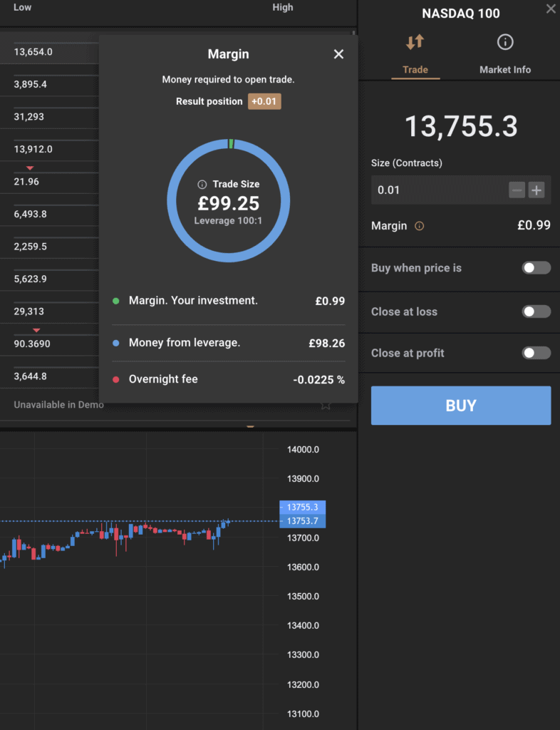
Task: Select the 21.96 row in list
Action: (49, 182)
